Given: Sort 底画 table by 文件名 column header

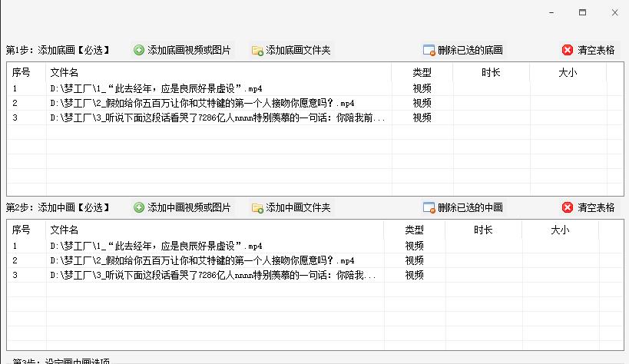Looking at the screenshot, I should pos(219,73).
